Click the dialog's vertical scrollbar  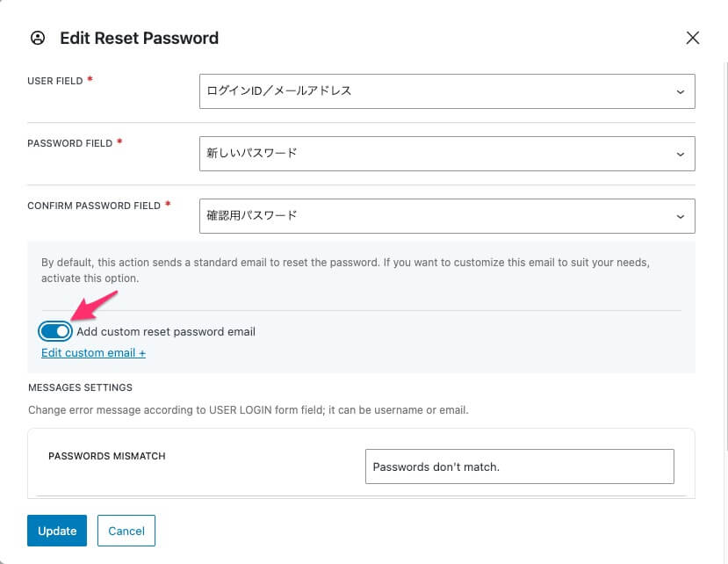pos(723,264)
